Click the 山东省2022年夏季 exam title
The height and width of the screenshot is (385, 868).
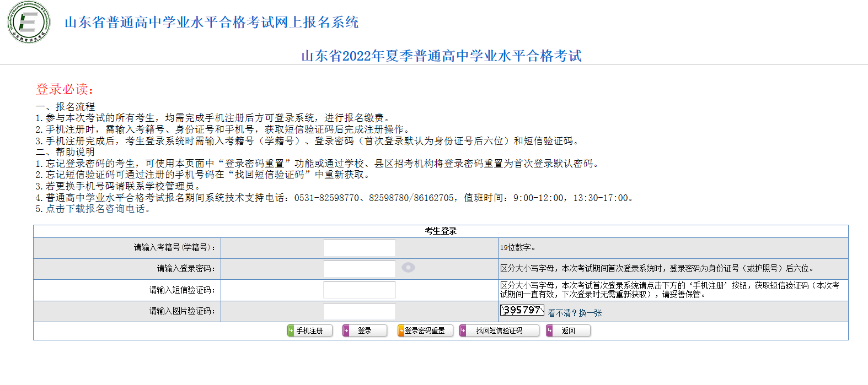tap(441, 56)
